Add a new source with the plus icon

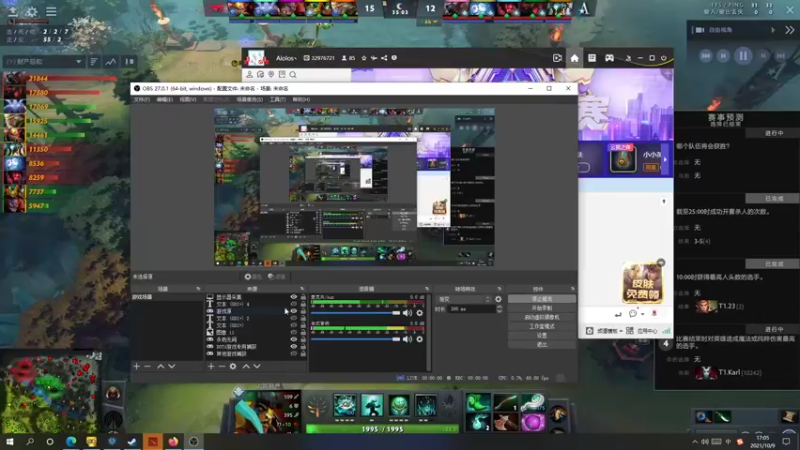[x=211, y=366]
